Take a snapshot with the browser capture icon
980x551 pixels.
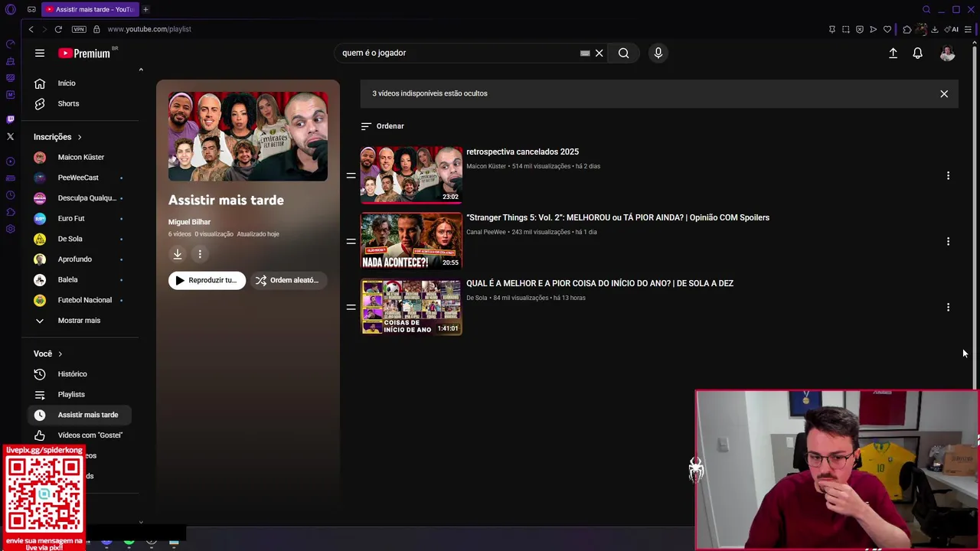(846, 29)
